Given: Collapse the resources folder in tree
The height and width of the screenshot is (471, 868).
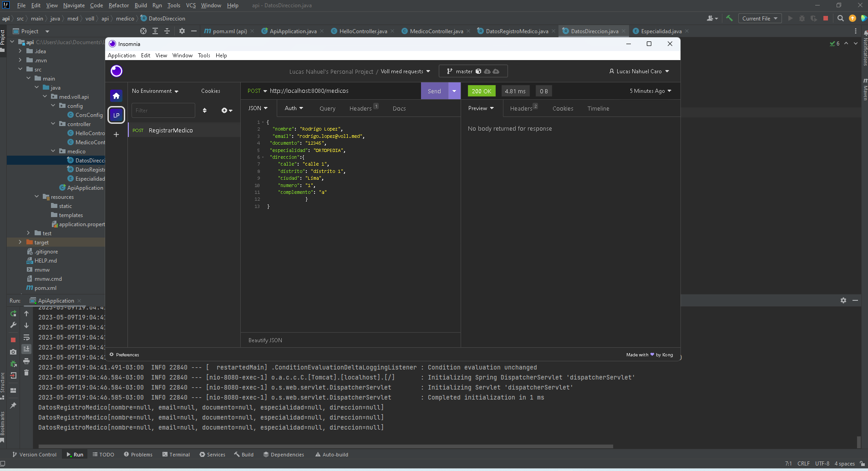Looking at the screenshot, I should [37, 197].
